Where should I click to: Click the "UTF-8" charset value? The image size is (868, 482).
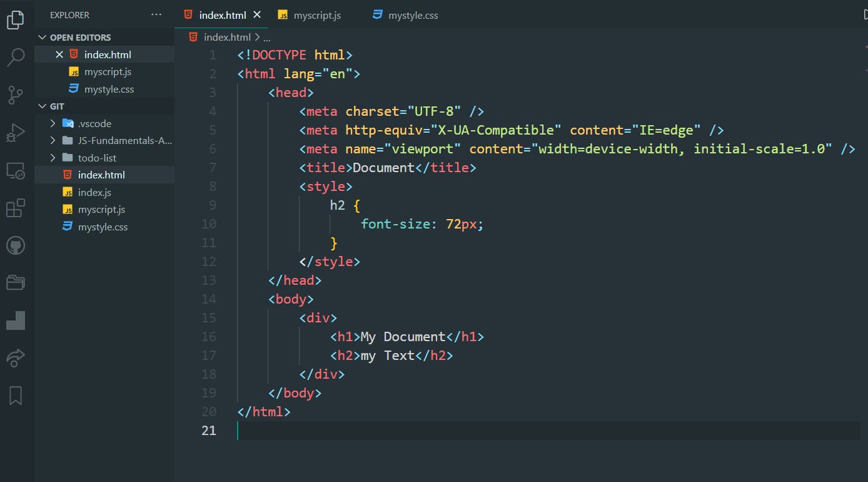point(435,111)
